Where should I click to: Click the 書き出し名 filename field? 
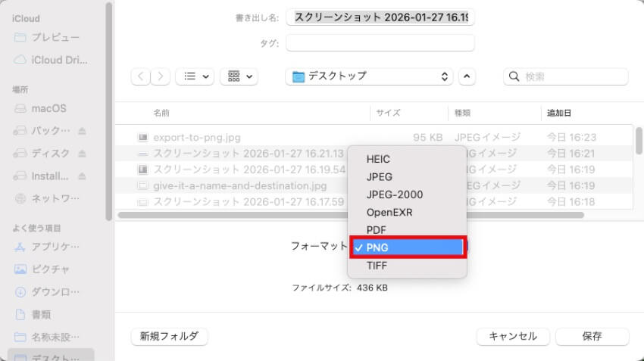click(x=380, y=17)
